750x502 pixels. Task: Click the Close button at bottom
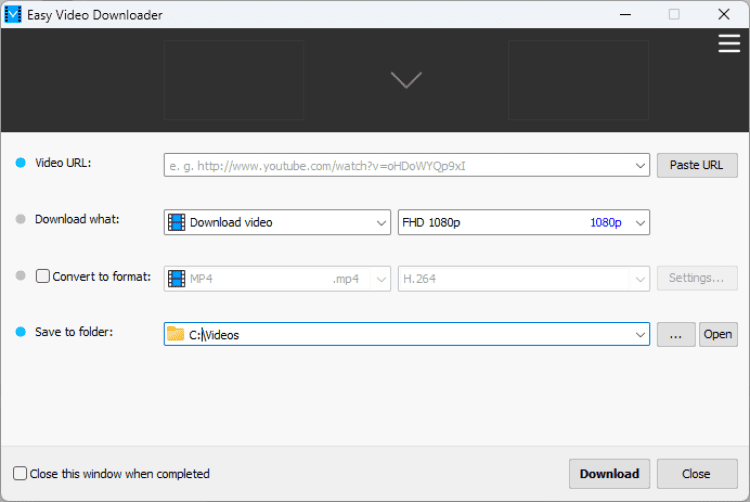[x=697, y=474]
